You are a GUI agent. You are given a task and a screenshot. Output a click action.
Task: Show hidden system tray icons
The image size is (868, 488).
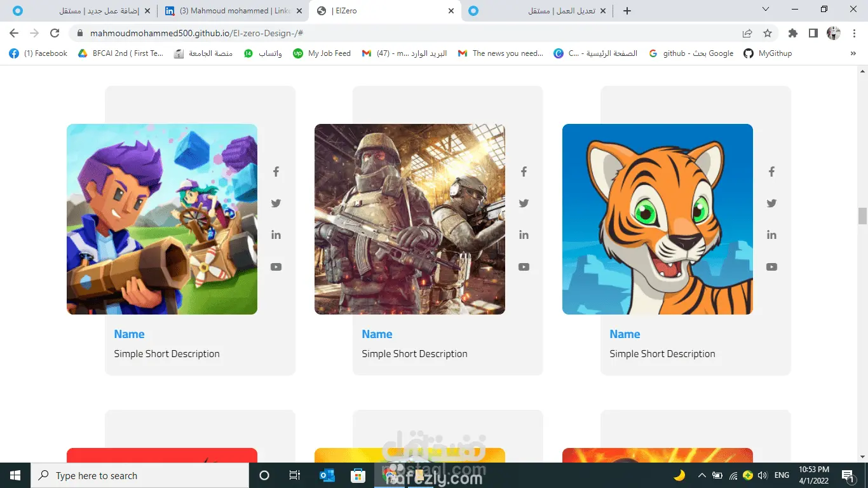click(x=702, y=475)
